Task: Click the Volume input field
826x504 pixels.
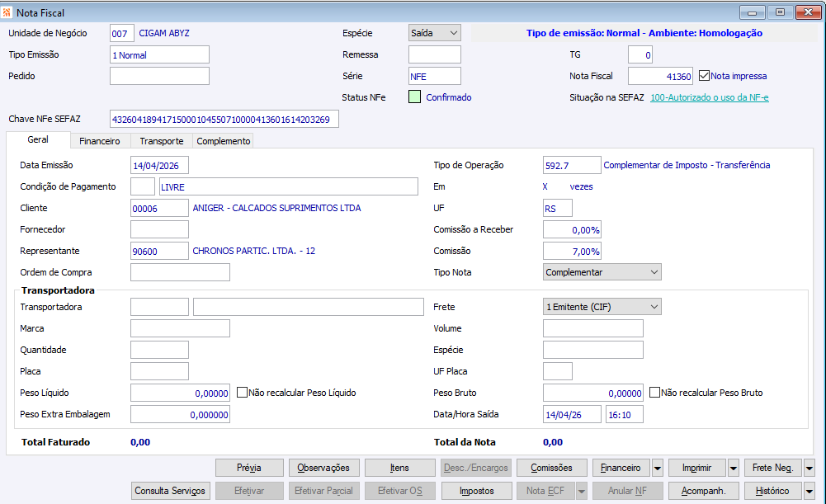Action: point(593,328)
